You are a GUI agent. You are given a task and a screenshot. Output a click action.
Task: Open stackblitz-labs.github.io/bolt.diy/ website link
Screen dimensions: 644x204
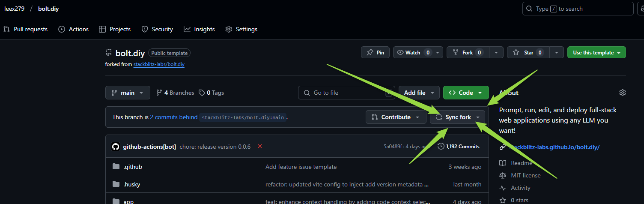tap(555, 147)
